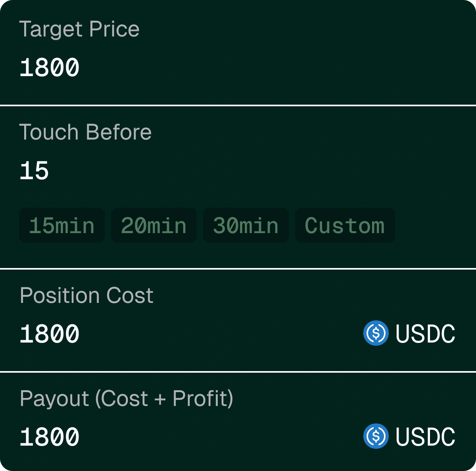
Task: Click the Payout (Cost + Profit) label
Action: tap(127, 399)
